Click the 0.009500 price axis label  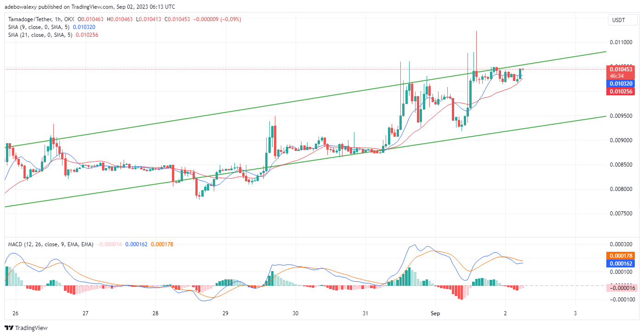coord(621,116)
